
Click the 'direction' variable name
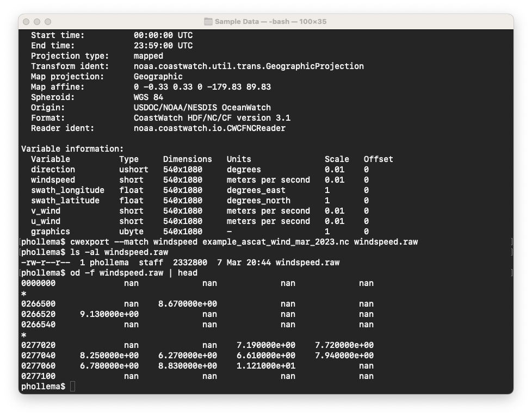[x=53, y=170]
